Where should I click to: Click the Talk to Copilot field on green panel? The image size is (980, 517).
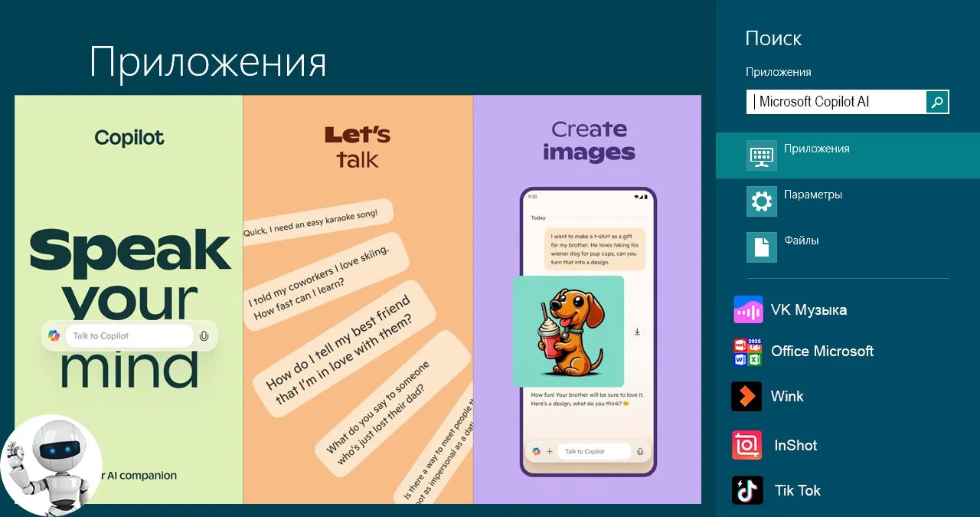tap(129, 335)
